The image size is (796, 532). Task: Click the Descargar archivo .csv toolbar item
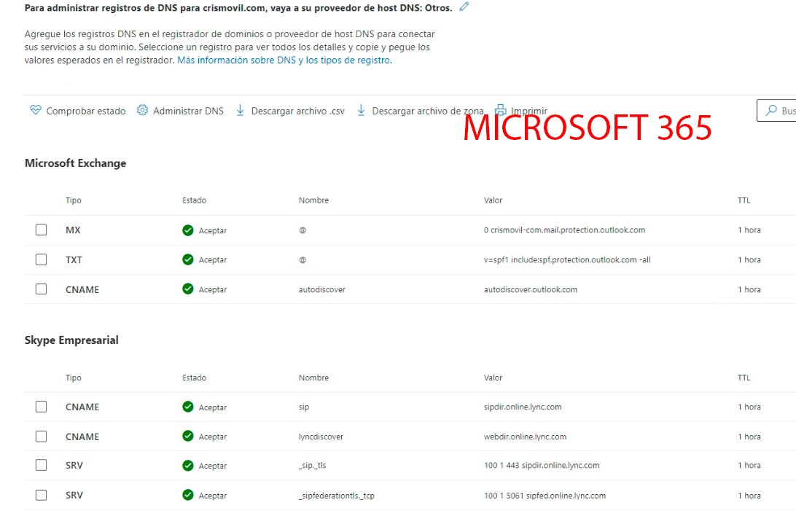point(297,112)
